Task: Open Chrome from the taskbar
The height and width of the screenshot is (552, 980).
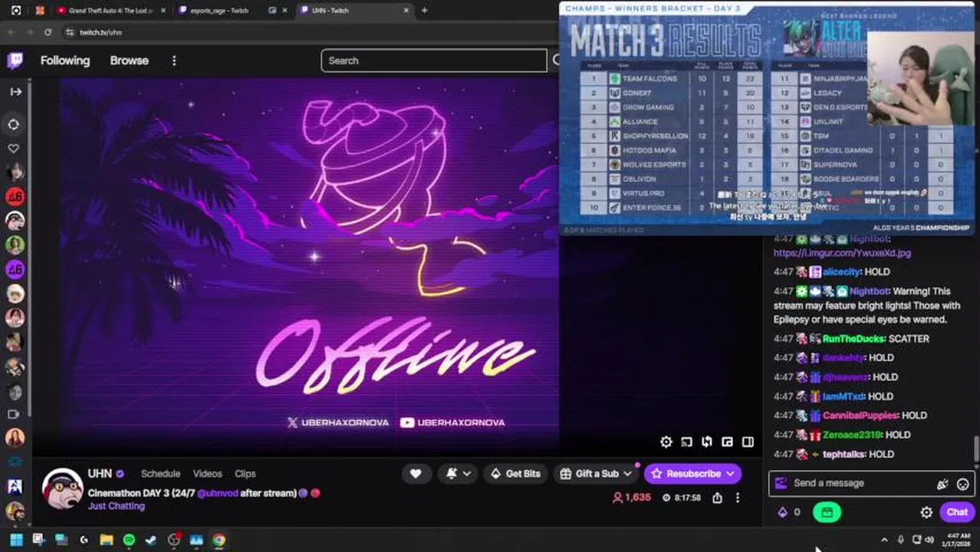Action: click(219, 540)
